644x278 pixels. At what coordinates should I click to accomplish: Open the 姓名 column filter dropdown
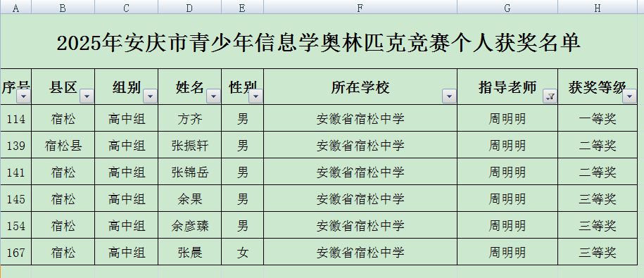[213, 97]
